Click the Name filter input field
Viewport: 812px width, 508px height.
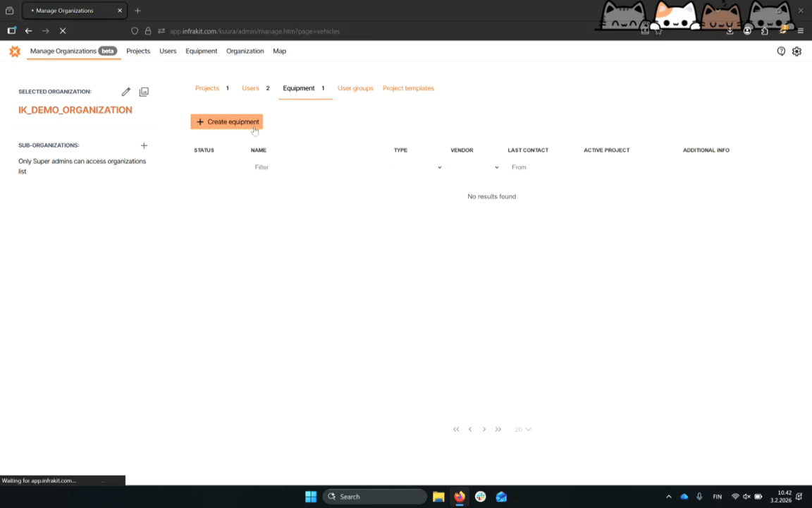(x=319, y=167)
